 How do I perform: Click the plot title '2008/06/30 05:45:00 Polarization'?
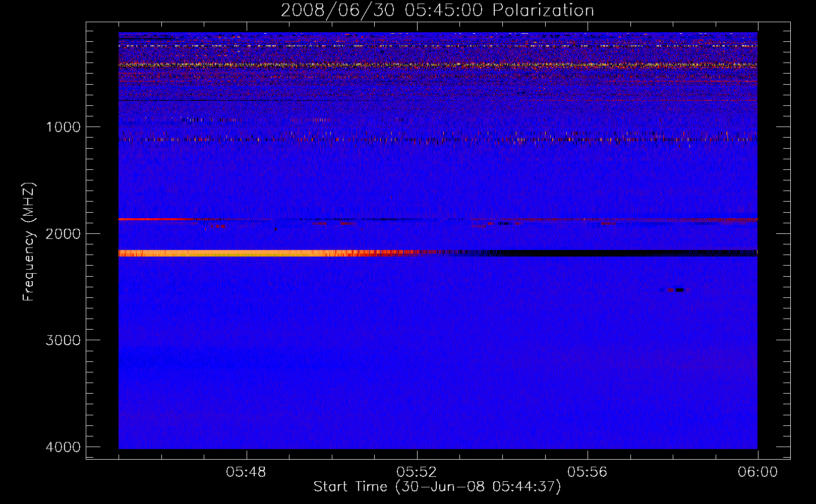[437, 10]
